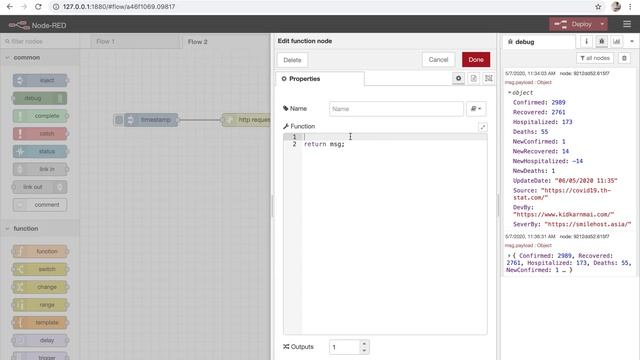Select the template node in palette
The height and width of the screenshot is (360, 640).
40,322
